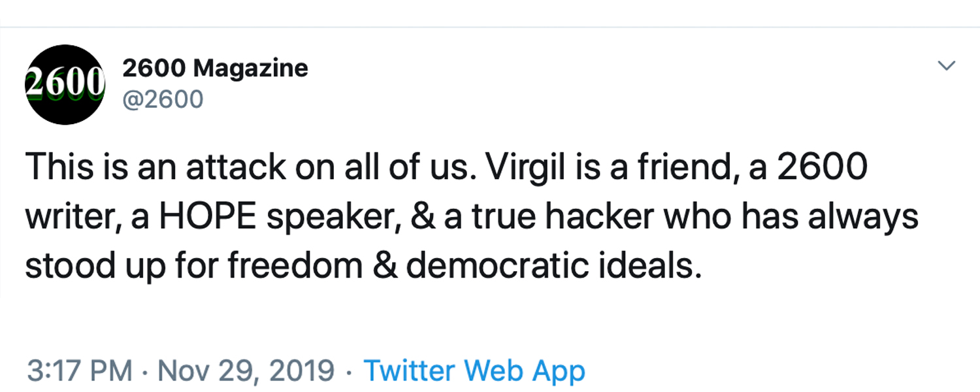This screenshot has height=392, width=980.
Task: Open the tweet options chevron menu
Action: [x=947, y=66]
